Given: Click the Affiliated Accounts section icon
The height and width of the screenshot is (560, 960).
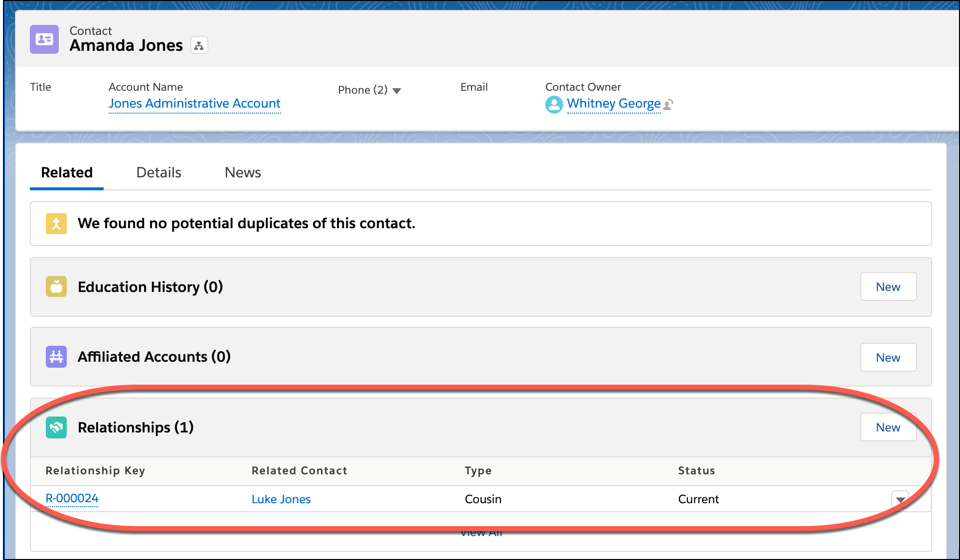Looking at the screenshot, I should 56,357.
